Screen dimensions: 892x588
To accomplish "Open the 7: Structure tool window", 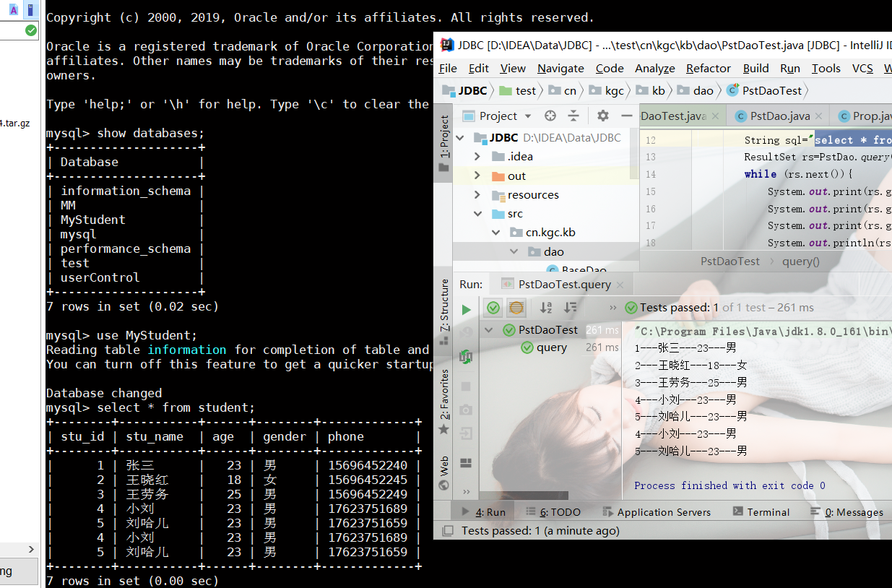I will coord(444,312).
